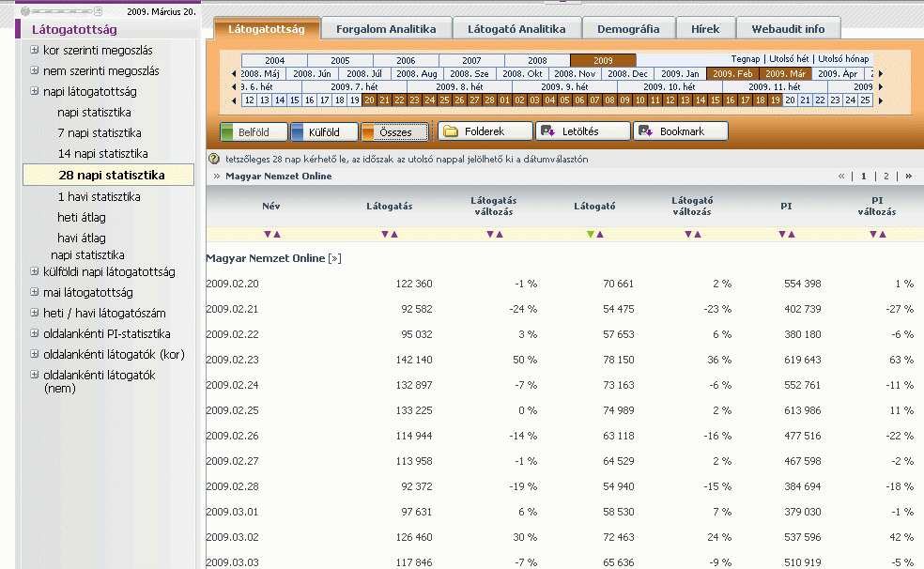Go to results page 2

click(885, 176)
